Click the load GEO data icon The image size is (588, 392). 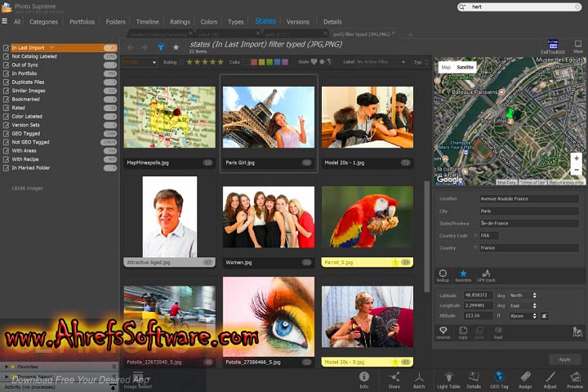pos(498,332)
